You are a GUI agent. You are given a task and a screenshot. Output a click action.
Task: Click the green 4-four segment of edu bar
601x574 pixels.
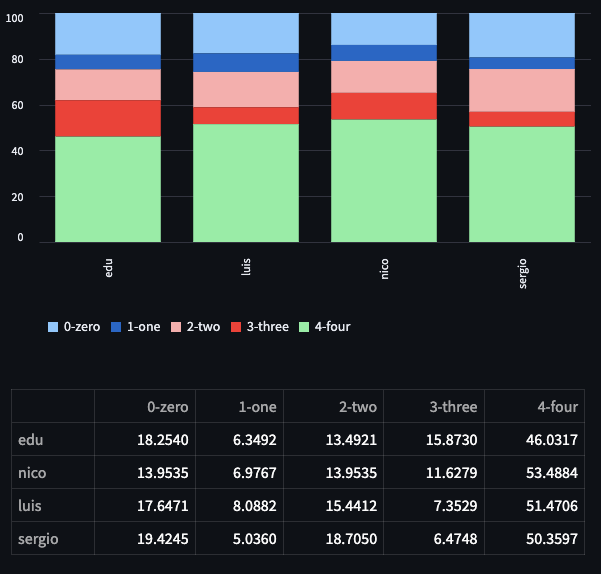[108, 189]
